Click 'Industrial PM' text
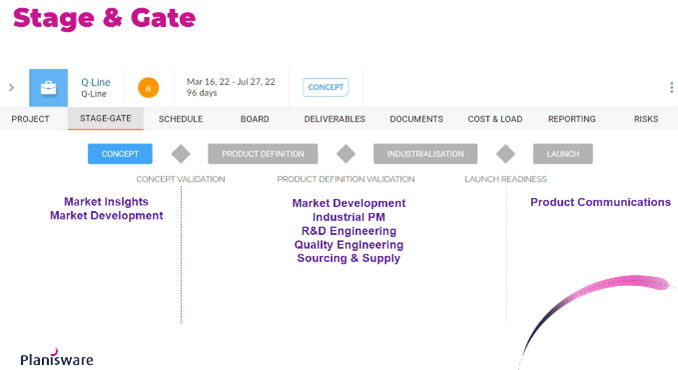The width and height of the screenshot is (678, 370). (x=349, y=217)
